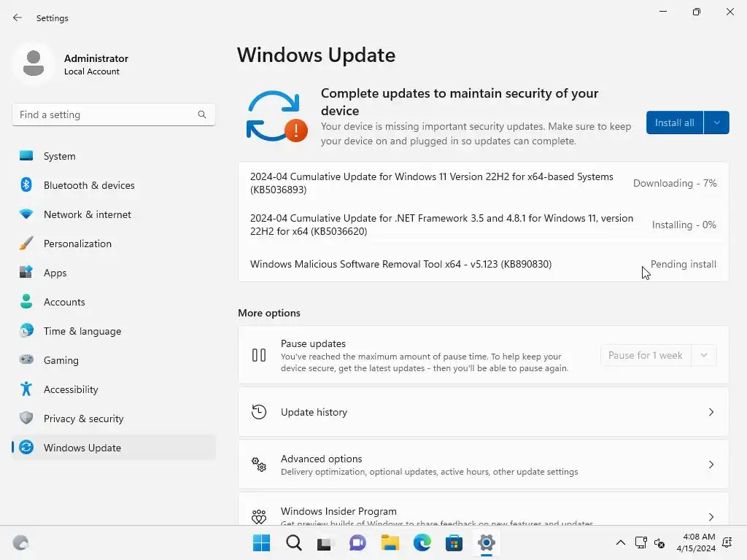Click the Installing - 0% status text
747x560 pixels.
tap(684, 225)
